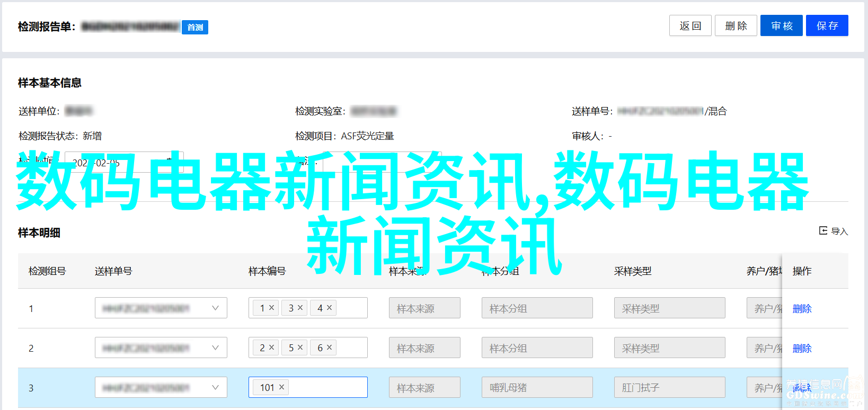
Task: Click the sample tags field in row 3
Action: (308, 387)
